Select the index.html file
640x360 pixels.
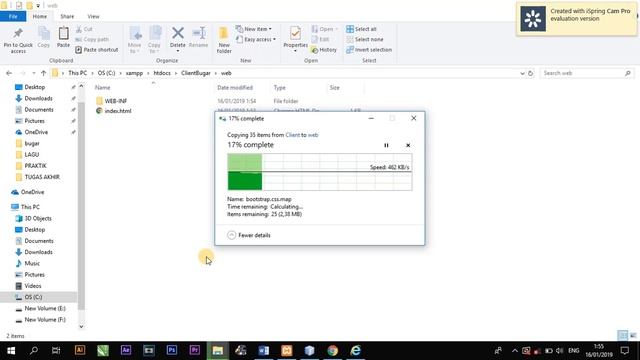coord(113,111)
